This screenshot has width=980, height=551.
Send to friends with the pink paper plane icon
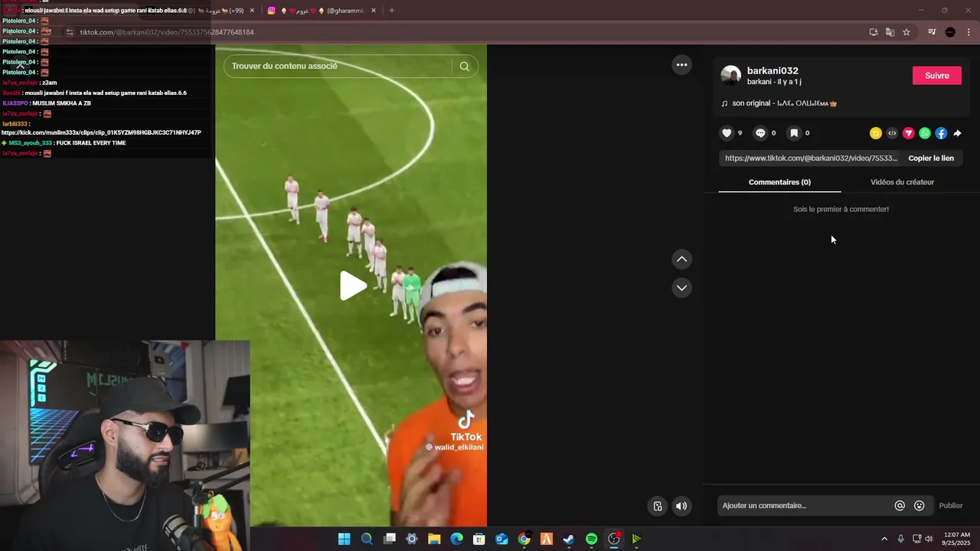(909, 133)
